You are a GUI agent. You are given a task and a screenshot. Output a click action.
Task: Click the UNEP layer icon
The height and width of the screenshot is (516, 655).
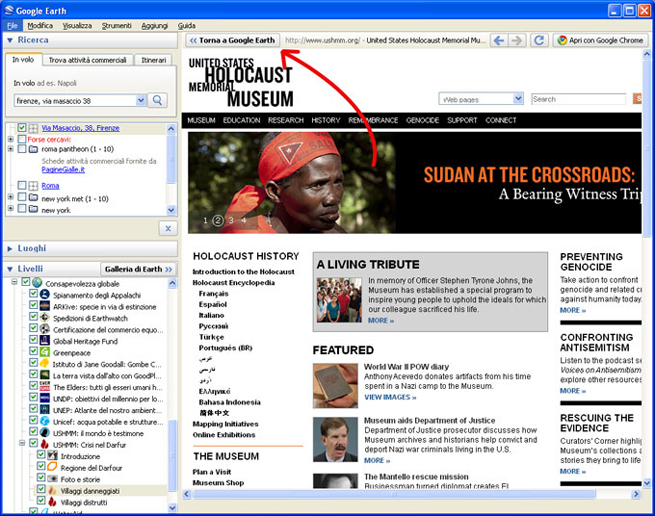click(45, 409)
